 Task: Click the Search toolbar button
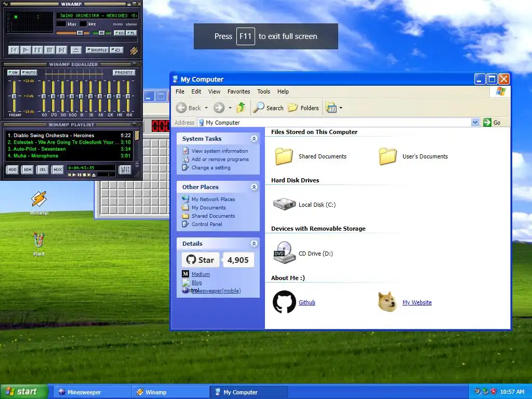coord(269,108)
